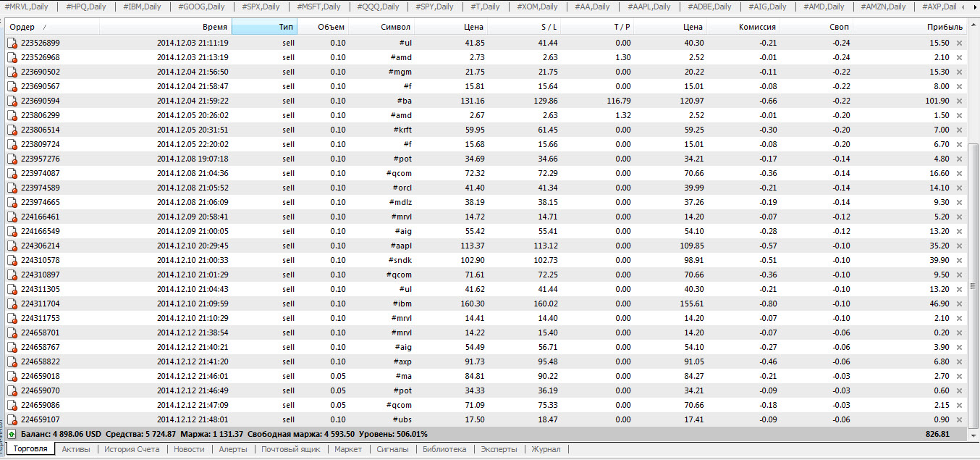Click the order icon next to 224166549
Image resolution: width=980 pixels, height=460 pixels.
[x=12, y=231]
